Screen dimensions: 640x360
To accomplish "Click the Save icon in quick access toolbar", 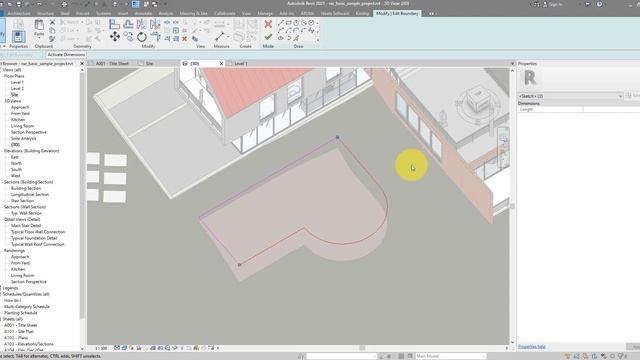I will [18, 4].
